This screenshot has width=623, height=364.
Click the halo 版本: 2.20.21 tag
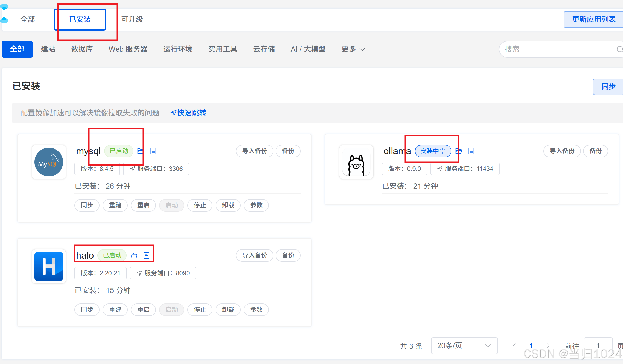point(101,273)
